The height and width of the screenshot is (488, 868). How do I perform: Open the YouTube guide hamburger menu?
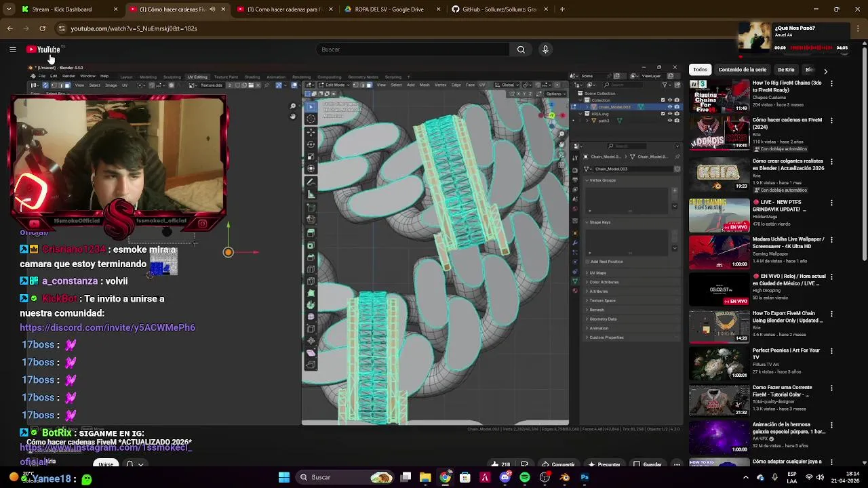(x=12, y=49)
